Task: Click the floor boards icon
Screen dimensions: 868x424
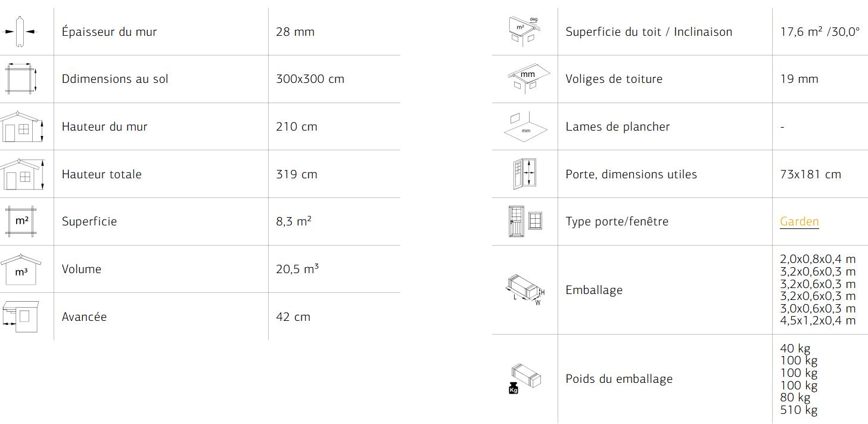Action: pos(525,126)
